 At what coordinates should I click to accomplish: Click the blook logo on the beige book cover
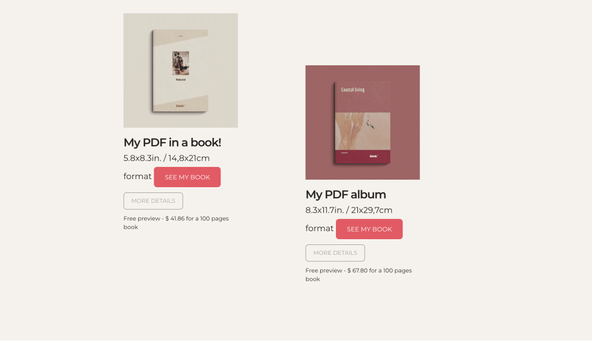tap(180, 106)
